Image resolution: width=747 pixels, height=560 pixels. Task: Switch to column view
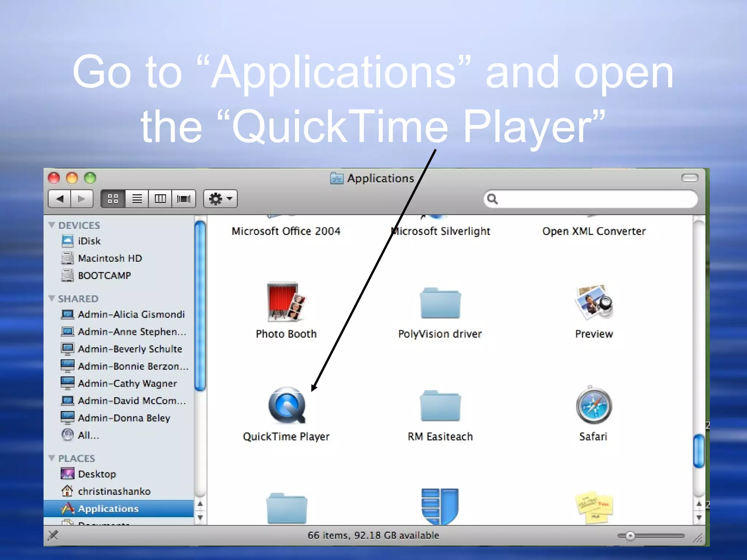(160, 199)
